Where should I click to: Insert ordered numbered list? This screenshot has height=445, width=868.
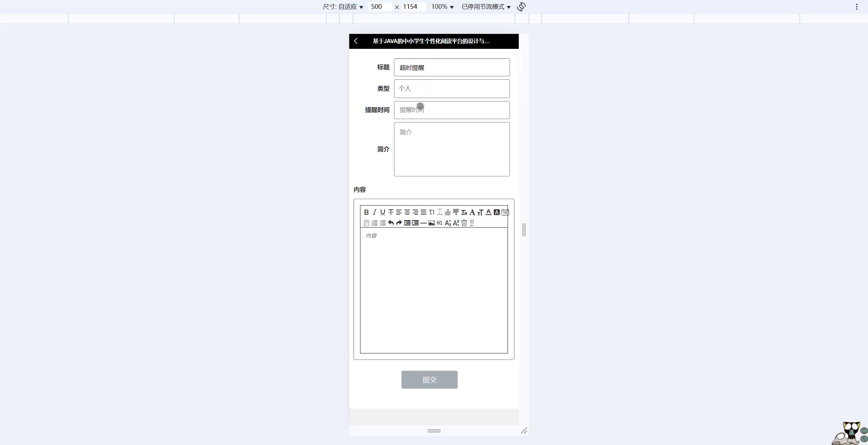(x=374, y=223)
